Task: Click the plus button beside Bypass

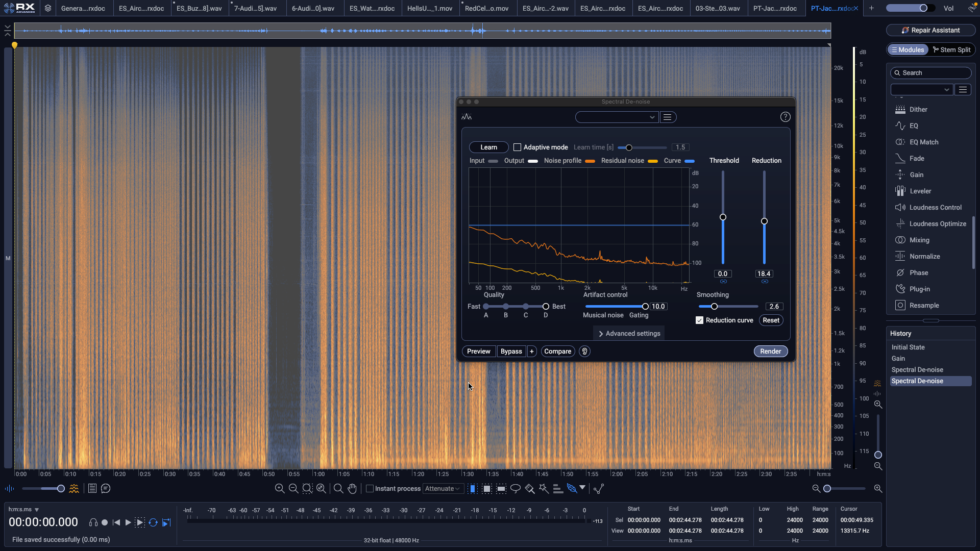Action: (x=531, y=352)
